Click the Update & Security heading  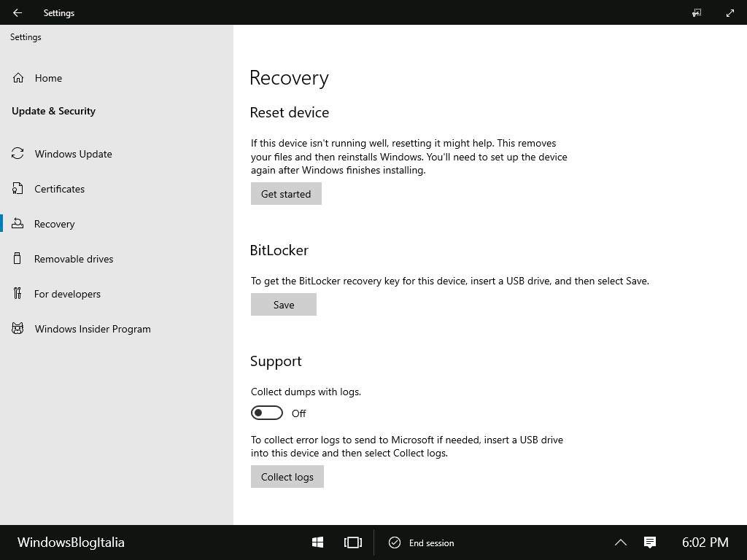coord(53,111)
